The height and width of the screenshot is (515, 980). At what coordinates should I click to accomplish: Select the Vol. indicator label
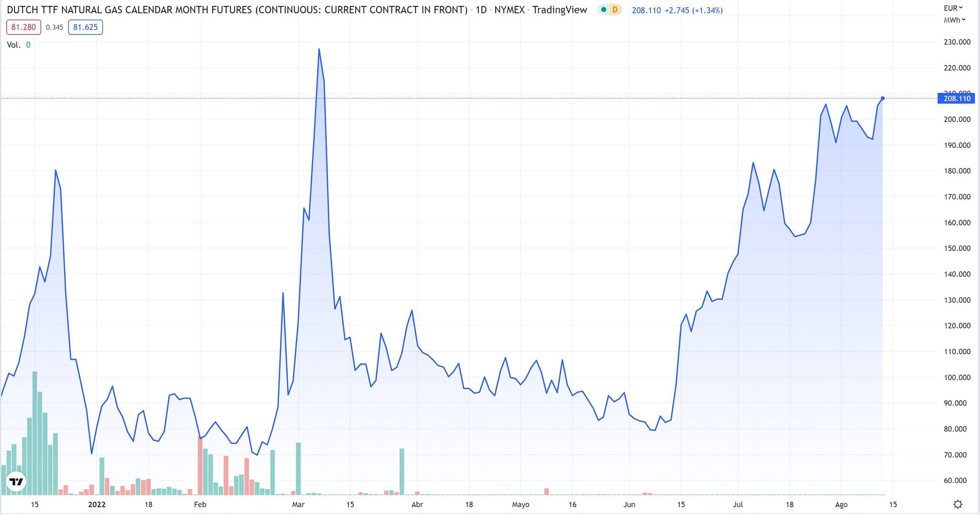tap(14, 45)
